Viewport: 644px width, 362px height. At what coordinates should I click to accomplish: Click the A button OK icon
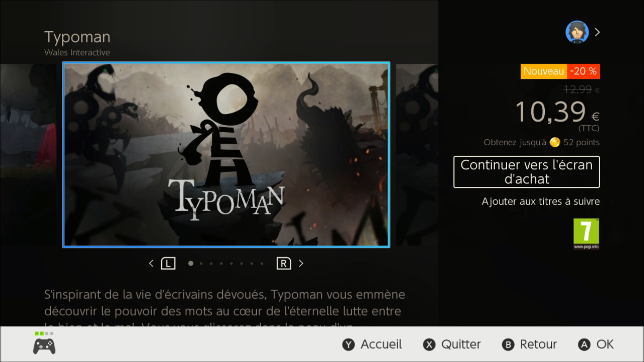click(x=584, y=344)
